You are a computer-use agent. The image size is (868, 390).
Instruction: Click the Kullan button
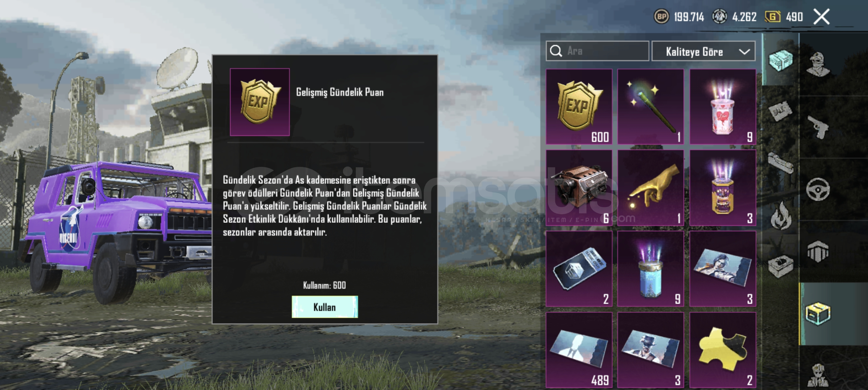pos(325,307)
